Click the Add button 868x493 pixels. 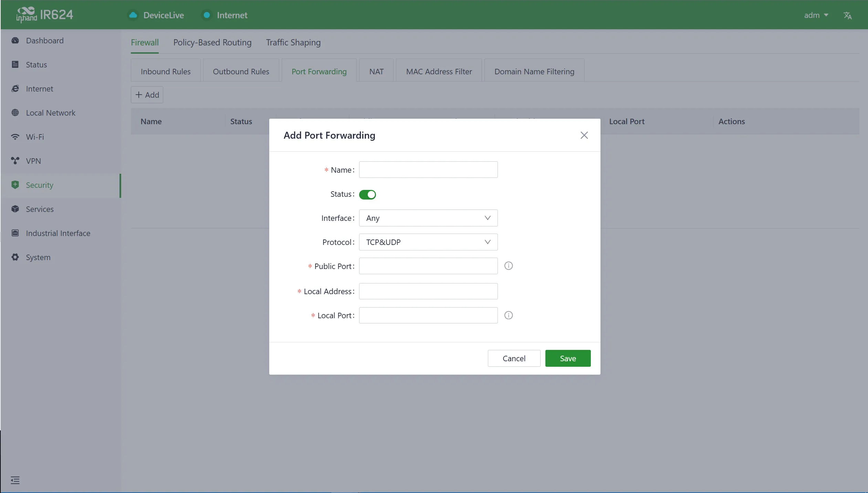[147, 95]
